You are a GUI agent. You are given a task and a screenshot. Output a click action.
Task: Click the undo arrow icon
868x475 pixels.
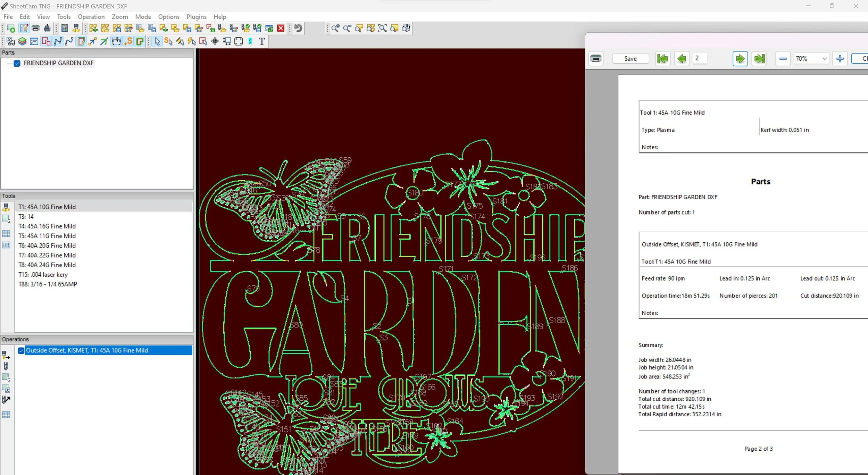click(x=298, y=28)
